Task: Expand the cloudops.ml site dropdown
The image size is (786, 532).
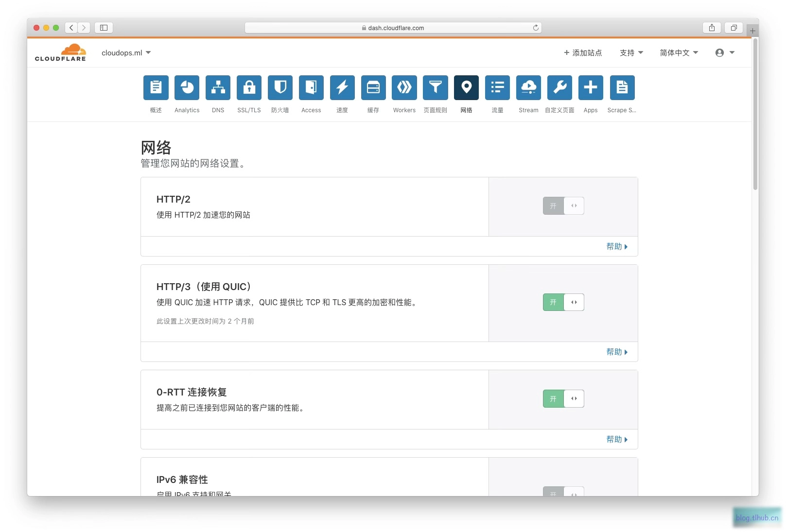Action: 126,52
